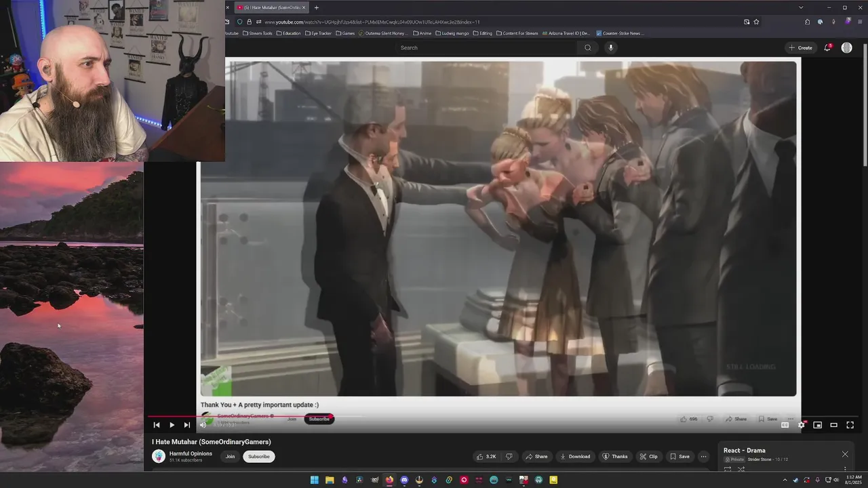The width and height of the screenshot is (868, 488).
Task: Open Firefox from the taskbar
Action: (389, 480)
